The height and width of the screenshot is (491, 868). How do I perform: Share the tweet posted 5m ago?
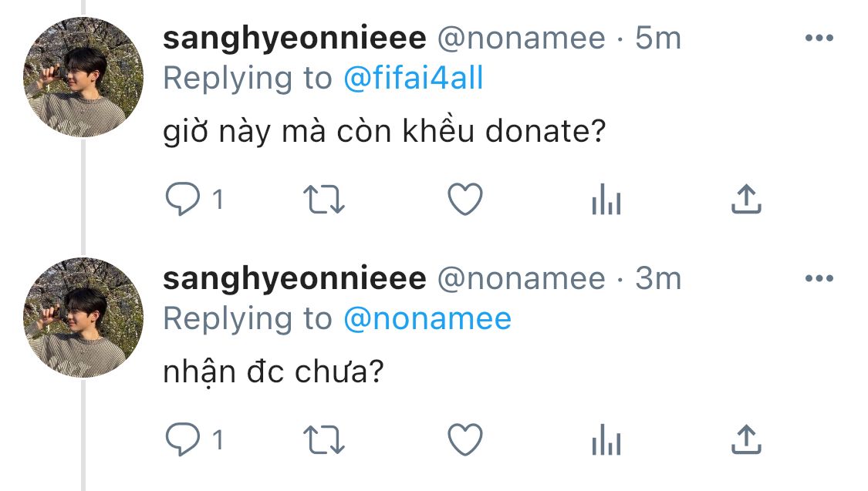click(746, 199)
